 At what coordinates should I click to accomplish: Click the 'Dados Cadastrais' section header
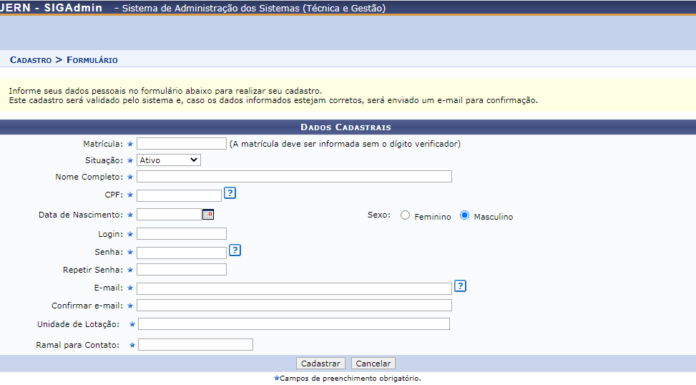(x=346, y=127)
